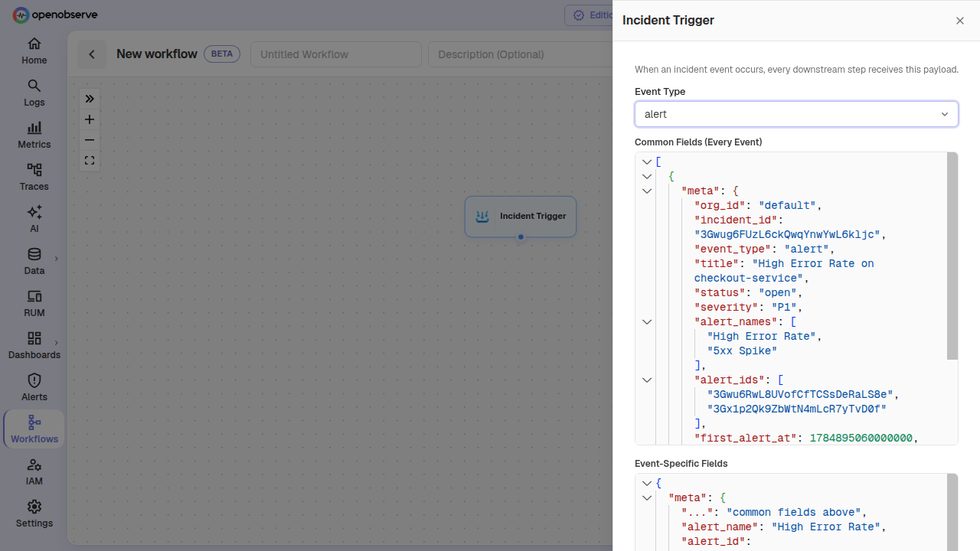The image size is (980, 551).
Task: Click the Event-Specific Fields editor scrollbar
Action: [952, 512]
